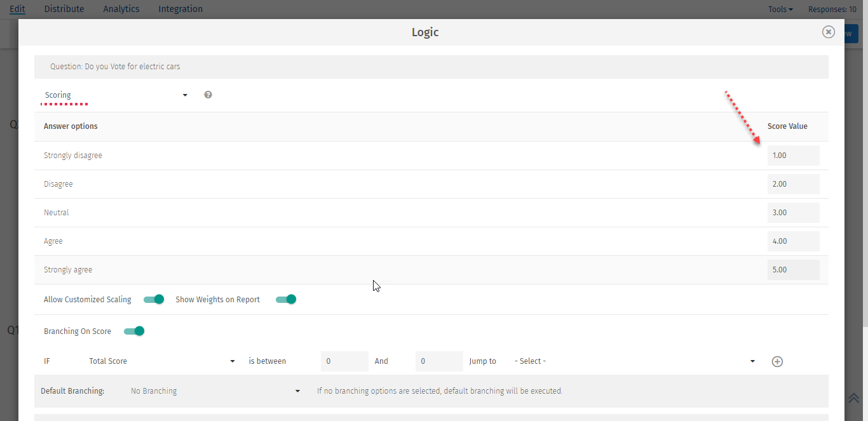
Task: Disable Branching On Score
Action: point(134,331)
